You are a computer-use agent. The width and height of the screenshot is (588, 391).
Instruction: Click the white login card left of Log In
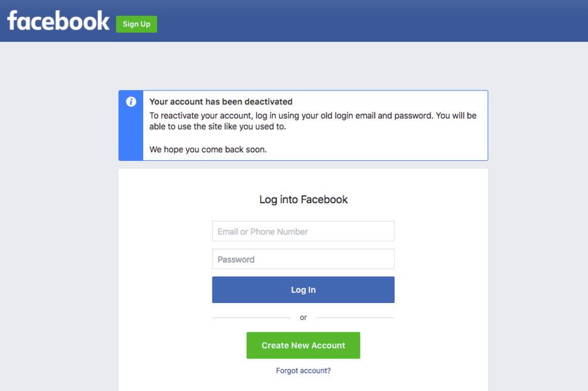(x=165, y=290)
